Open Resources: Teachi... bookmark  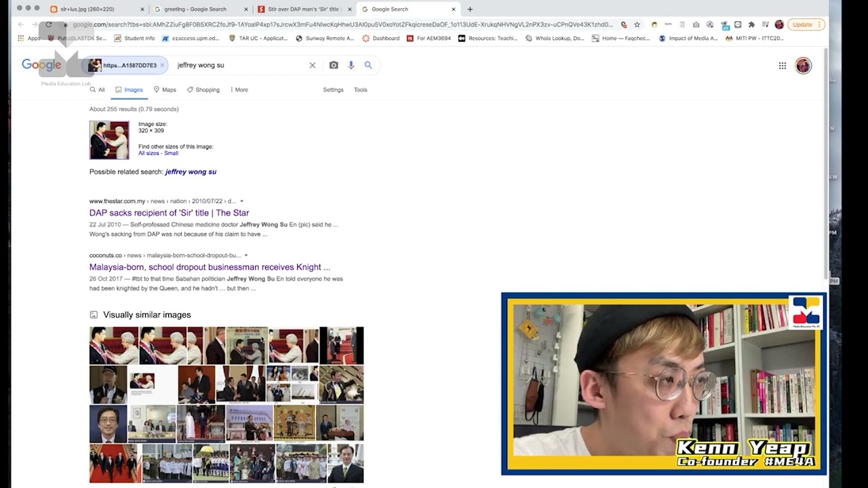pyautogui.click(x=488, y=39)
